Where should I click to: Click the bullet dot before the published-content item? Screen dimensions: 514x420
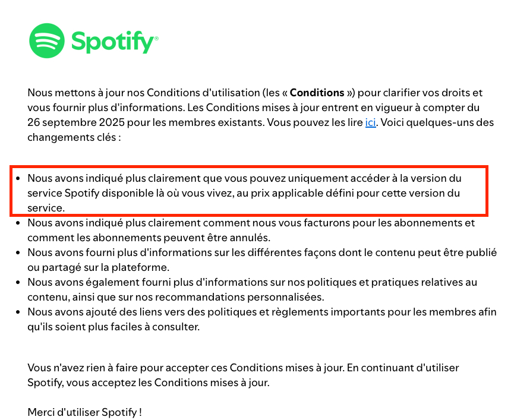click(x=19, y=253)
